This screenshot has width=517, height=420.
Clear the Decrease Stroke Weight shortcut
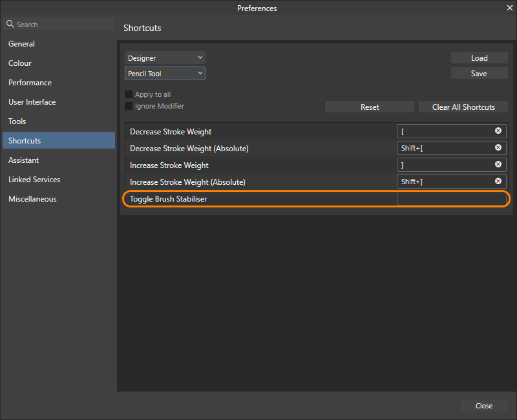coord(498,131)
